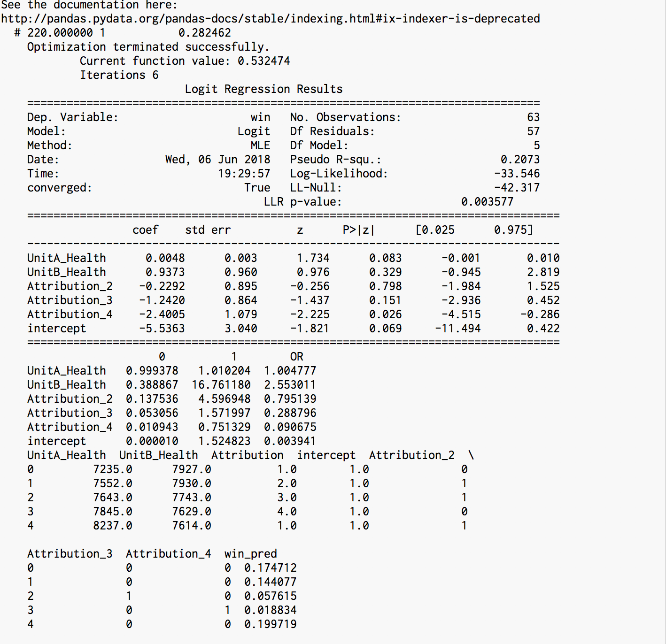666x644 pixels.
Task: Select the Attribution_4 p-value 0.026
Action: [385, 314]
